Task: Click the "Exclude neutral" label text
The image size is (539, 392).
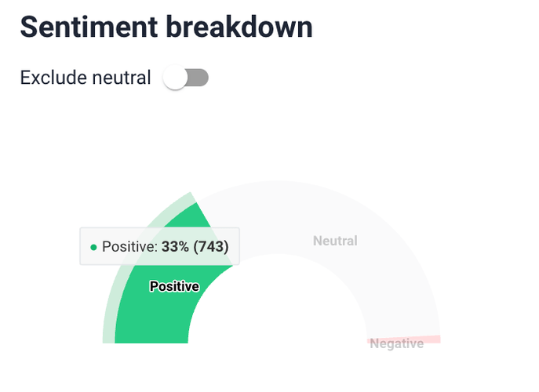Action: coord(86,78)
